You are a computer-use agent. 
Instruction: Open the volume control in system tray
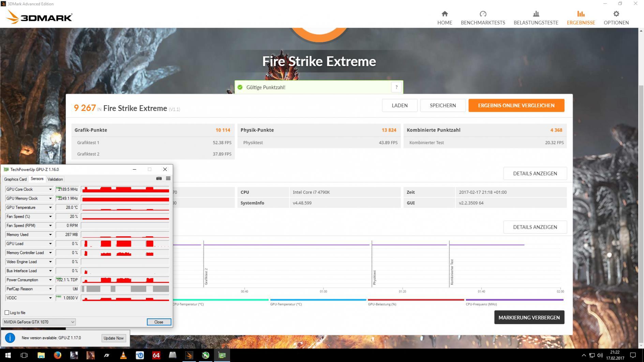tap(600, 356)
